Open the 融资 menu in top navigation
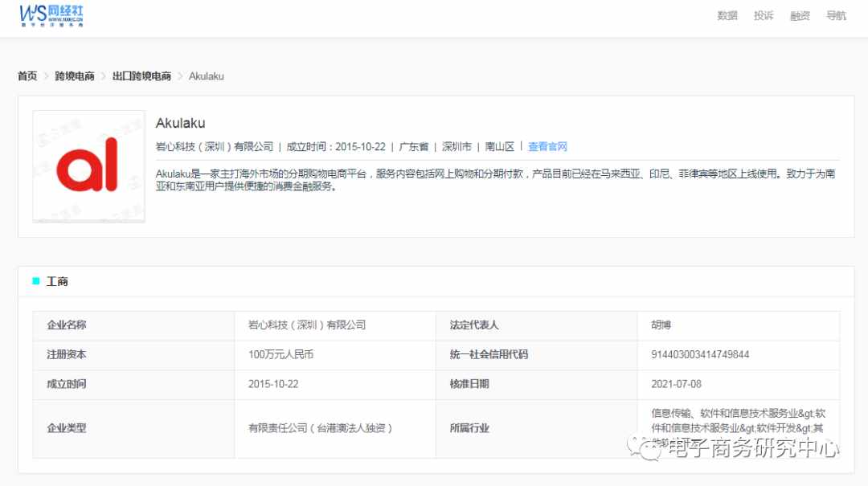The image size is (868, 486). coord(800,15)
